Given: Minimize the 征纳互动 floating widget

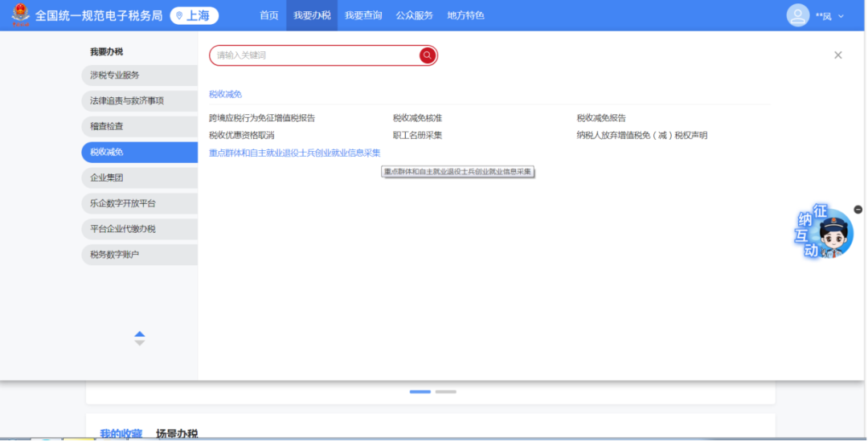Looking at the screenshot, I should [x=858, y=209].
